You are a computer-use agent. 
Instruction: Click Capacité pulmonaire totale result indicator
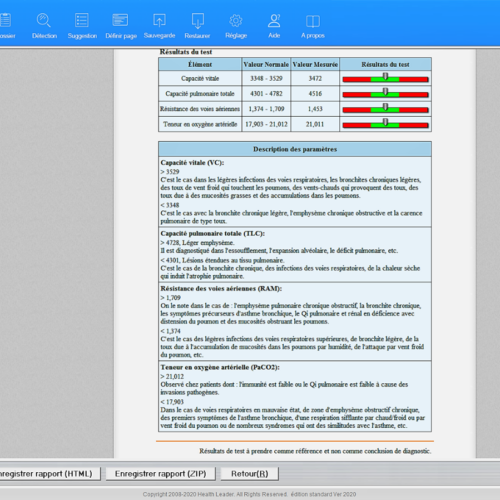click(385, 94)
